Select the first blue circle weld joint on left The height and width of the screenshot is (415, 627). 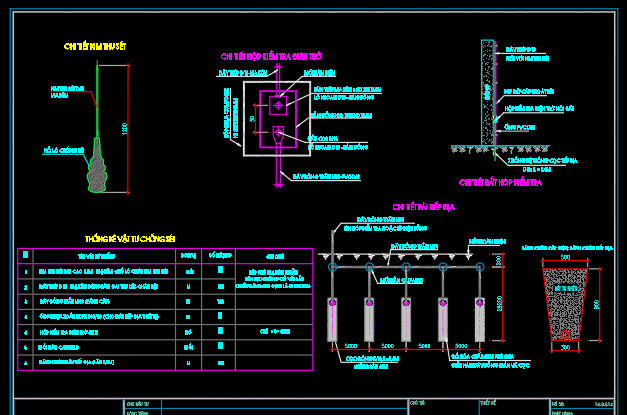pos(332,267)
